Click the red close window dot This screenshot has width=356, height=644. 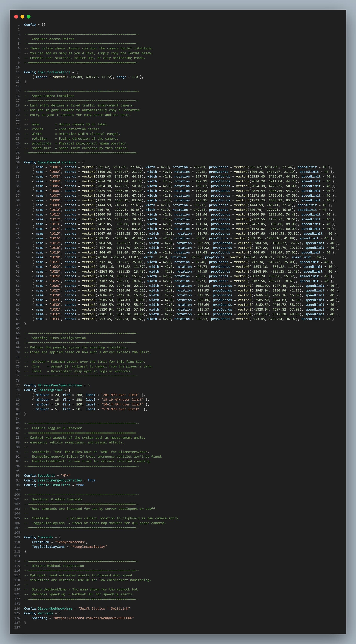(16, 16)
